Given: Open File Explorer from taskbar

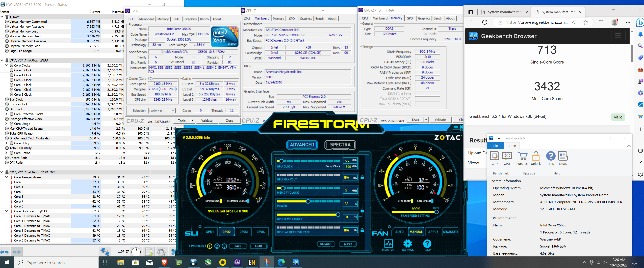Looking at the screenshot, I should 120,262.
